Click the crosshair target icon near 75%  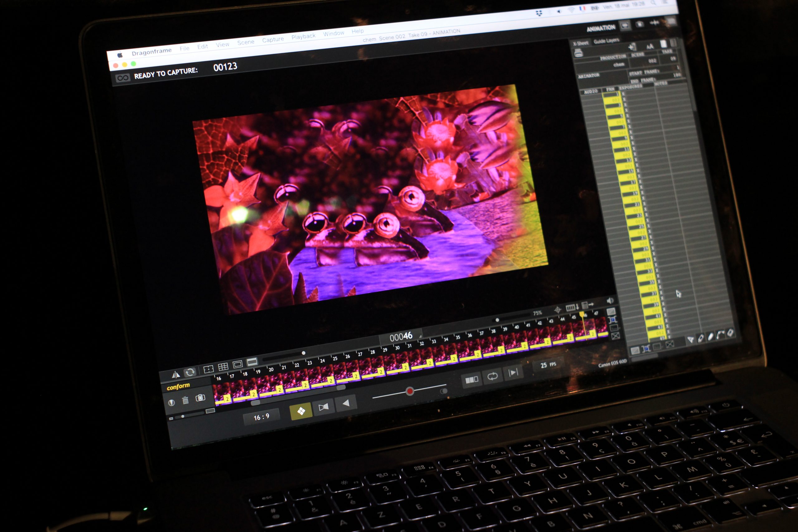[557, 309]
